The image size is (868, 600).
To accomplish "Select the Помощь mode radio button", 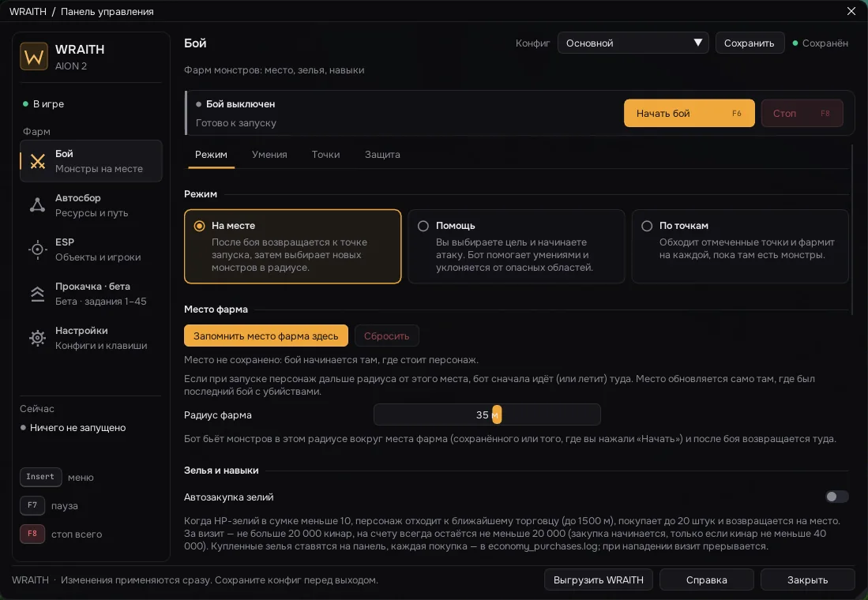I will coord(423,226).
